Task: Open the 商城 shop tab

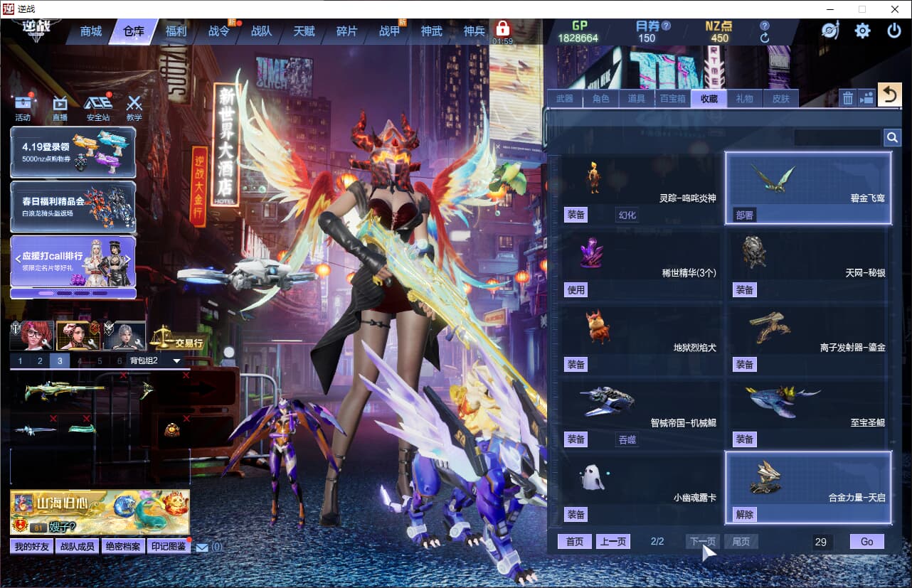Action: pos(91,31)
